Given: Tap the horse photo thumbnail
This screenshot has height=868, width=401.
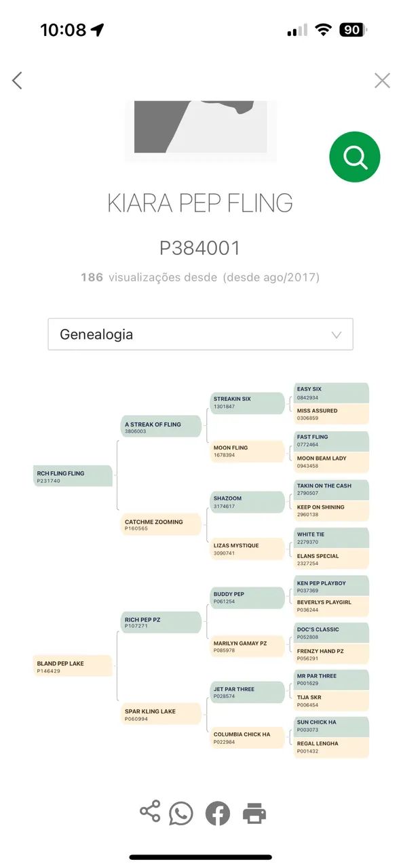Looking at the screenshot, I should (200, 129).
